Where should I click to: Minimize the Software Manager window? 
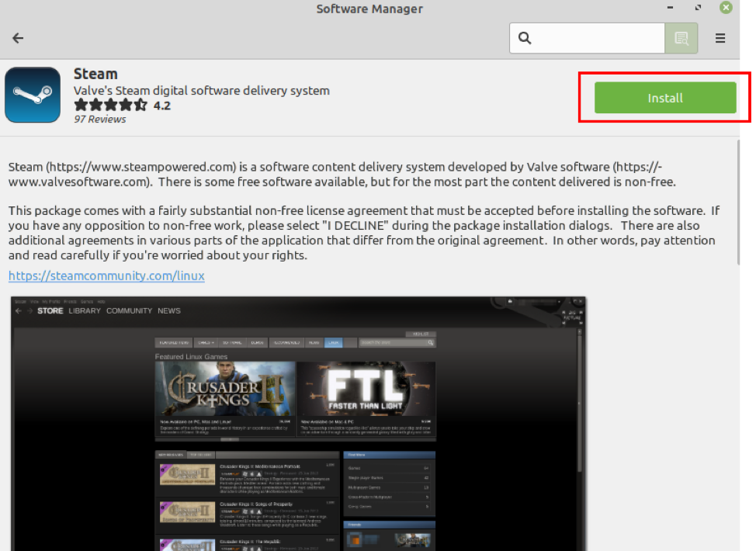(670, 8)
